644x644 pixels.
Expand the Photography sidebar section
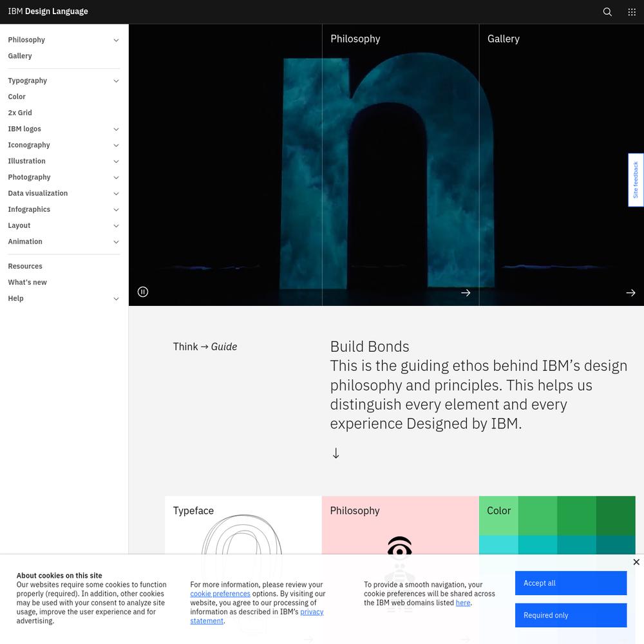116,178
